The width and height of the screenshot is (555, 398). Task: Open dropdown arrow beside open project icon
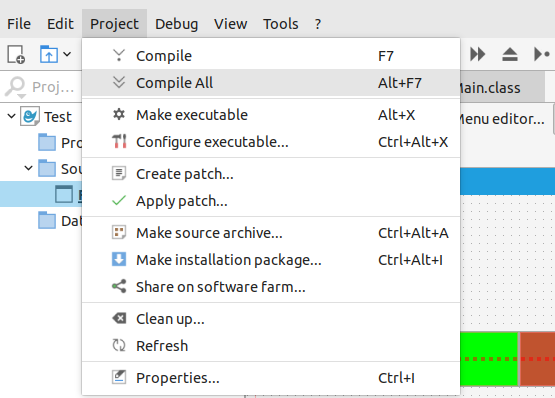coord(67,54)
